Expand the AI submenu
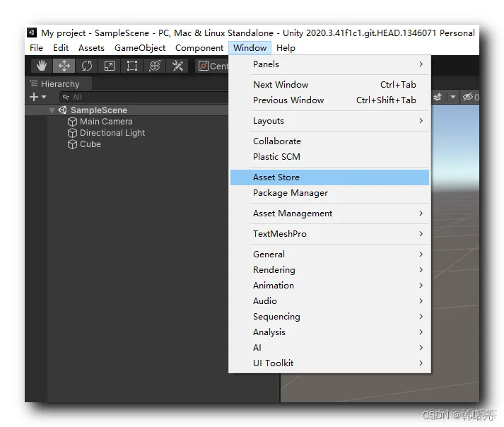 (x=330, y=348)
